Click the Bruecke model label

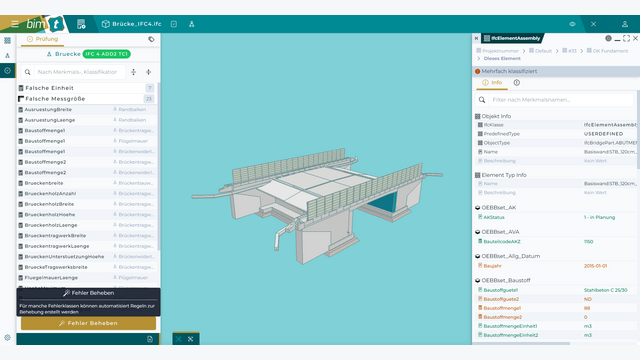tap(64, 54)
